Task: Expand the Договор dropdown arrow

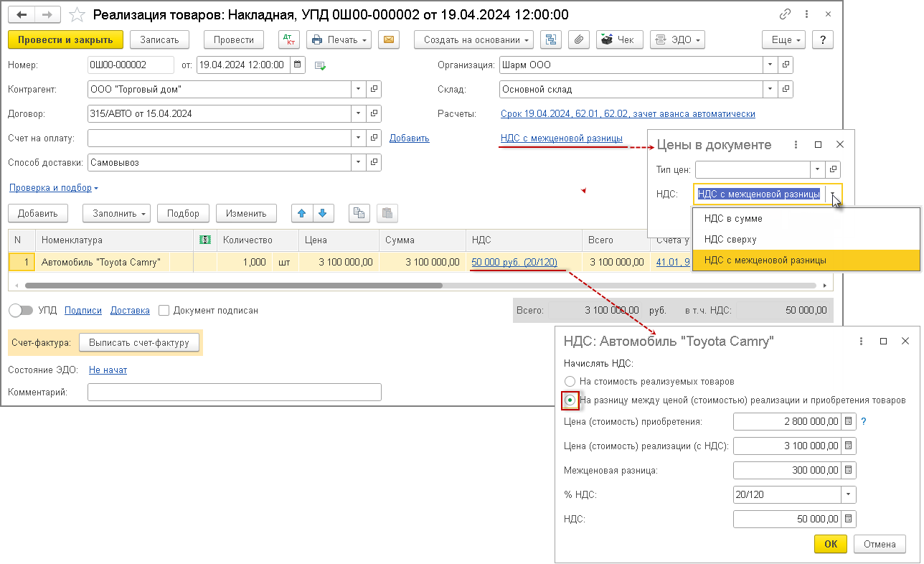Action: 359,113
